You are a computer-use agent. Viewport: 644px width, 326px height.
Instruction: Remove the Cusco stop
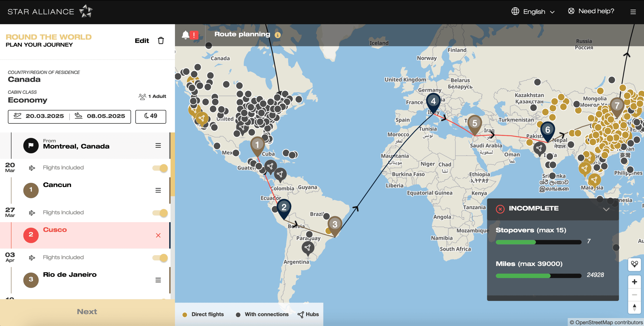pos(158,235)
